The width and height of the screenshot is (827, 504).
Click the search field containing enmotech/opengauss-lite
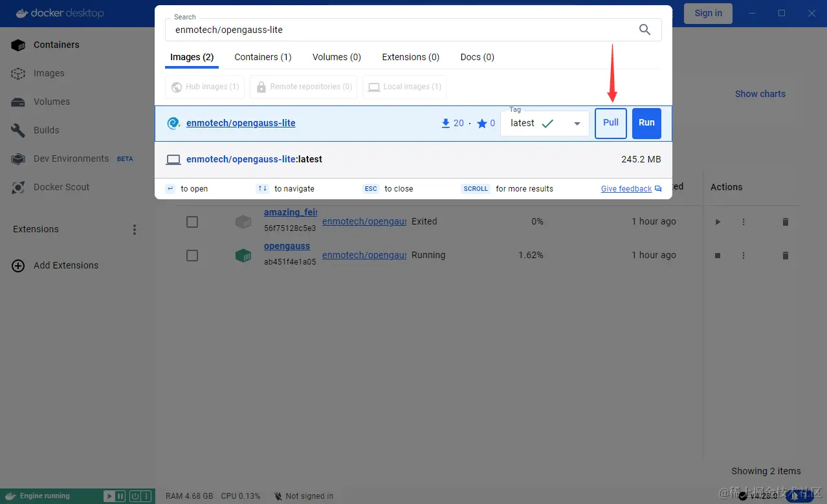click(413, 30)
